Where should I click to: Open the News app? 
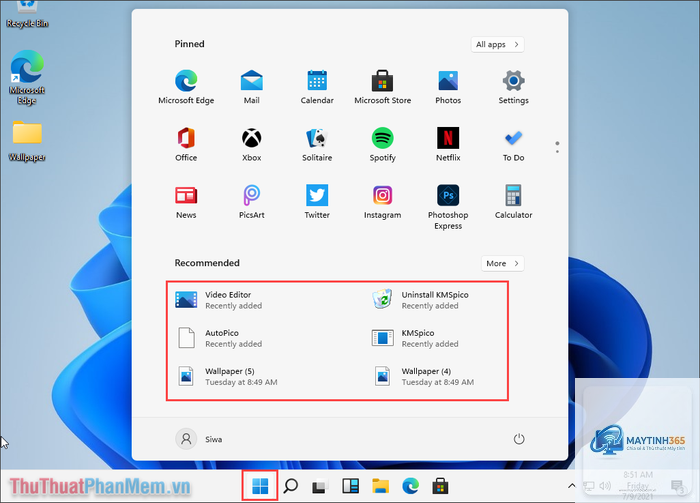click(186, 202)
